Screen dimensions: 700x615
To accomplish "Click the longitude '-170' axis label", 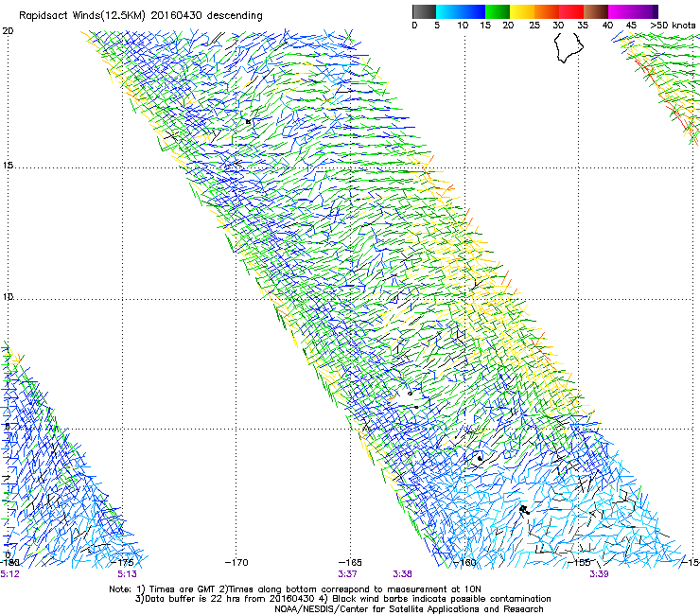I will pyautogui.click(x=236, y=563).
